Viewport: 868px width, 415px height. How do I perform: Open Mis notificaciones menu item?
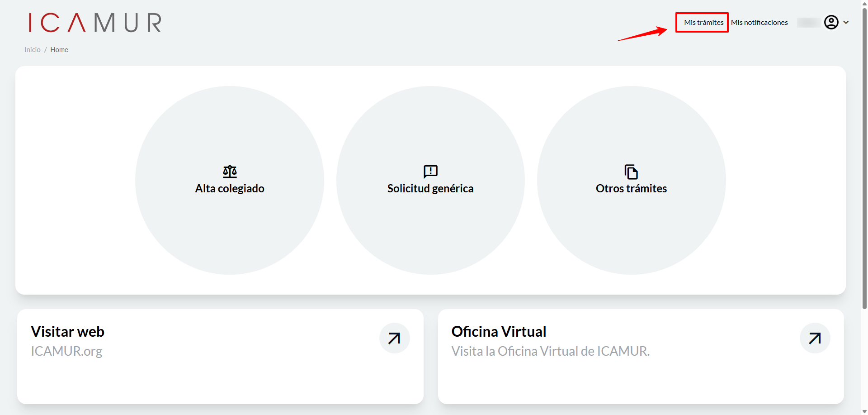(x=759, y=23)
